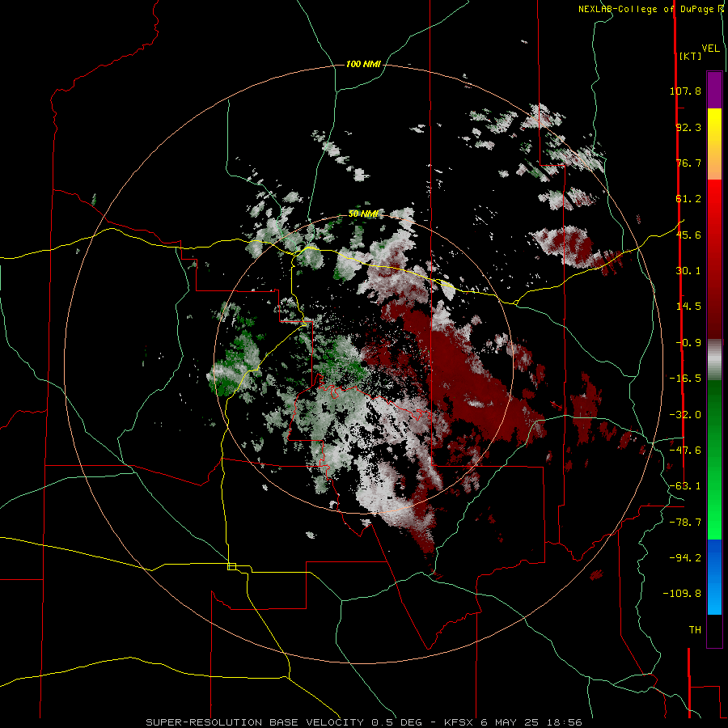The width and height of the screenshot is (728, 728).
Task: Click the 61.2 legend value
Action: click(688, 199)
